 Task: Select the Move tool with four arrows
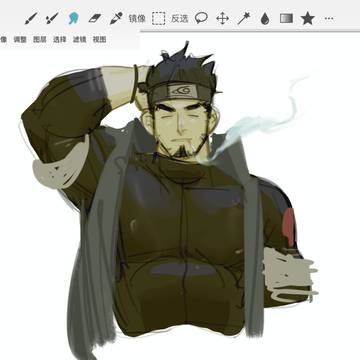pos(222,18)
